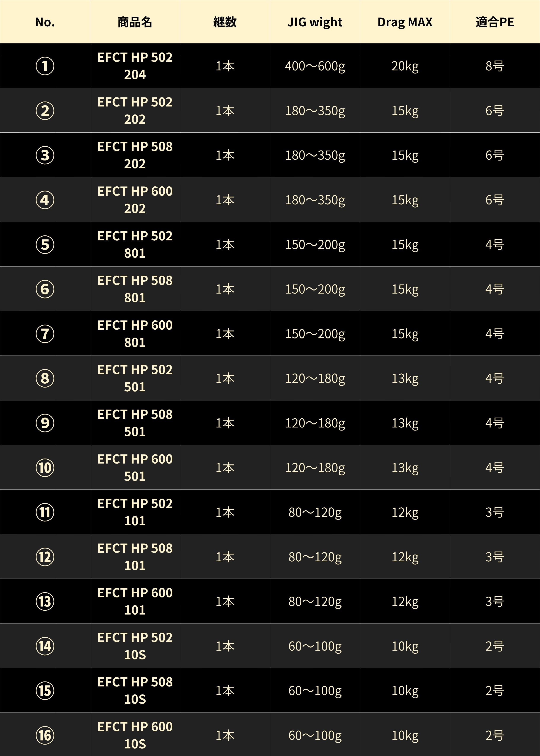Select the 20kg drag value

point(405,66)
